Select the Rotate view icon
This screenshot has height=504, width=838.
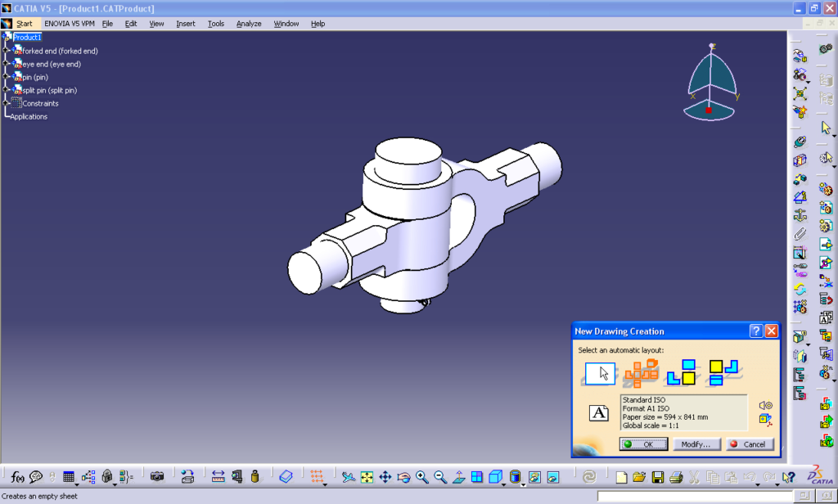click(x=403, y=477)
